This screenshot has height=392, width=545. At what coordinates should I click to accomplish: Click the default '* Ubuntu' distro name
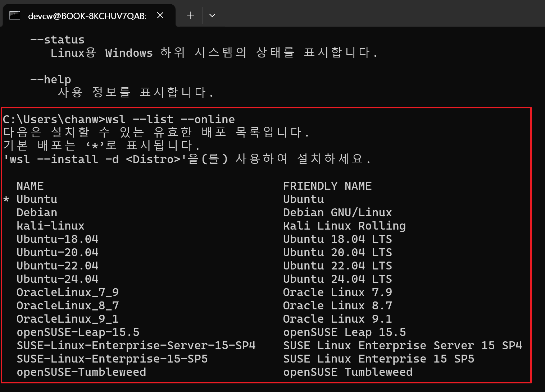click(37, 199)
